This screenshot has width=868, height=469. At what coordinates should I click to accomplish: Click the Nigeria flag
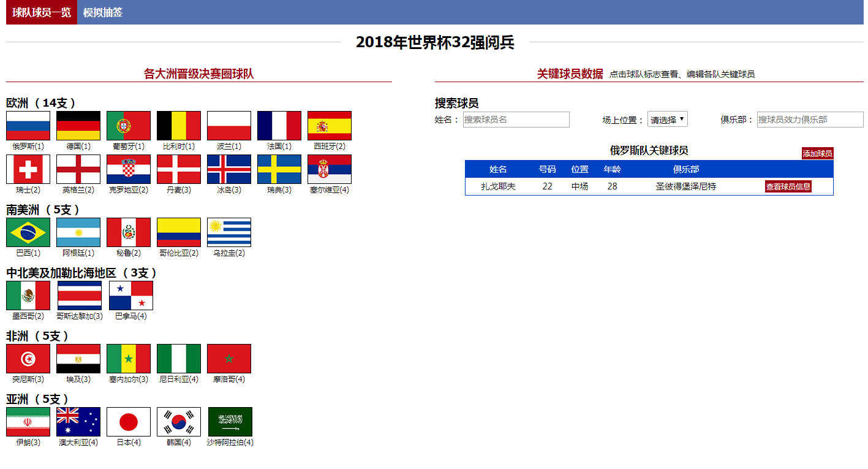(179, 359)
